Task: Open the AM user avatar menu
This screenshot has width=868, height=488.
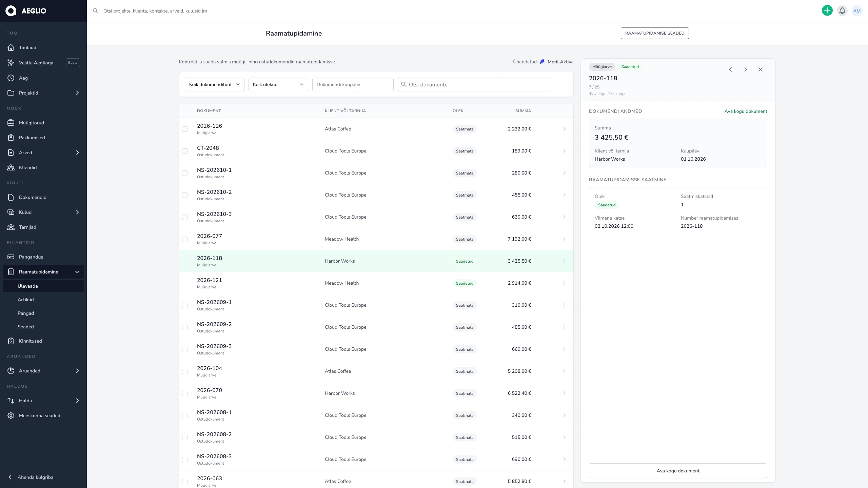Action: point(857,11)
